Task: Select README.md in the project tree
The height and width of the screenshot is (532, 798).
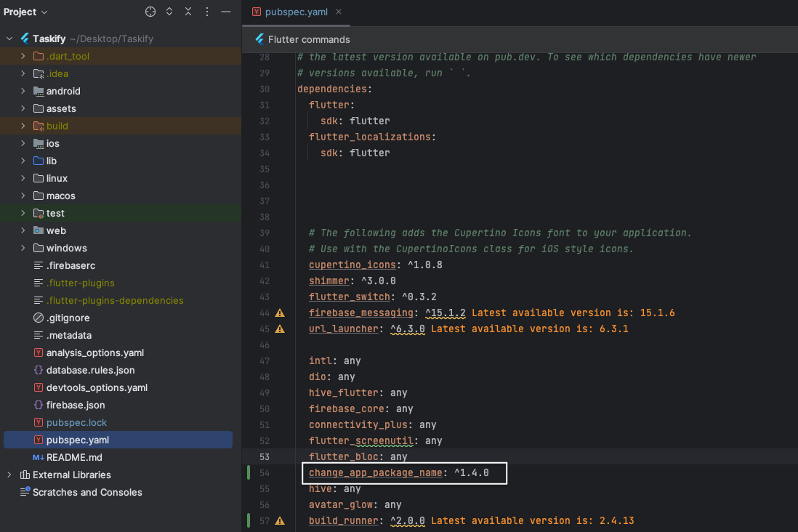Action: (74, 457)
